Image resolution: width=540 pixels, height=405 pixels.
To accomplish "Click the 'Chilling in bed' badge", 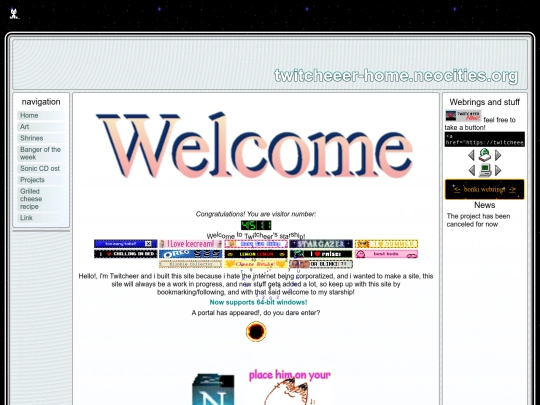I will pos(126,254).
